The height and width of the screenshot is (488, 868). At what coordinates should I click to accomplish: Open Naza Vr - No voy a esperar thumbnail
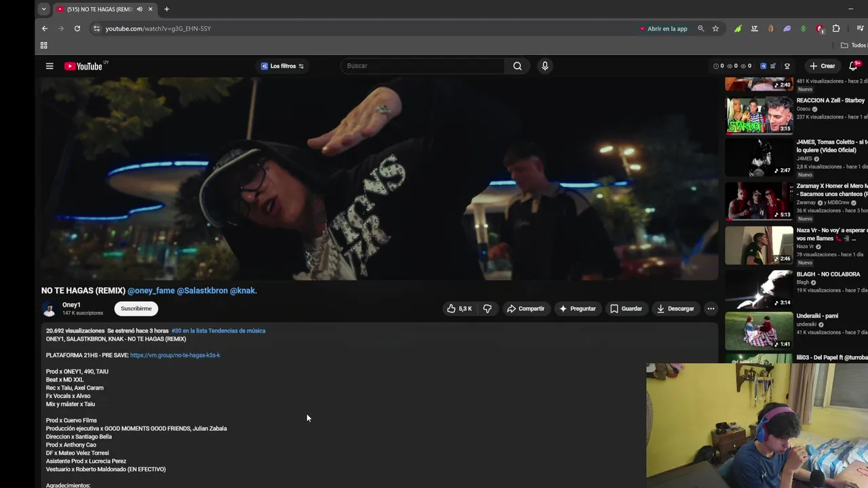[759, 245]
